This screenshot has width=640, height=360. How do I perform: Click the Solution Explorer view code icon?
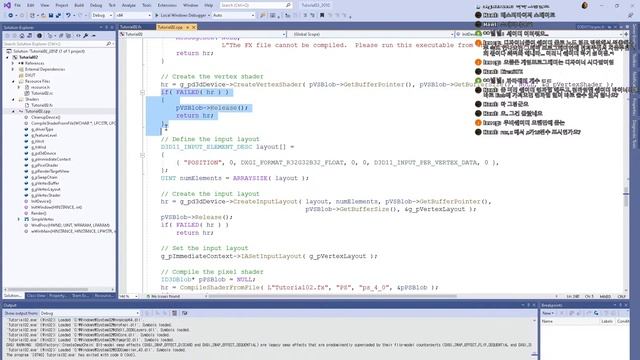pyautogui.click(x=78, y=36)
